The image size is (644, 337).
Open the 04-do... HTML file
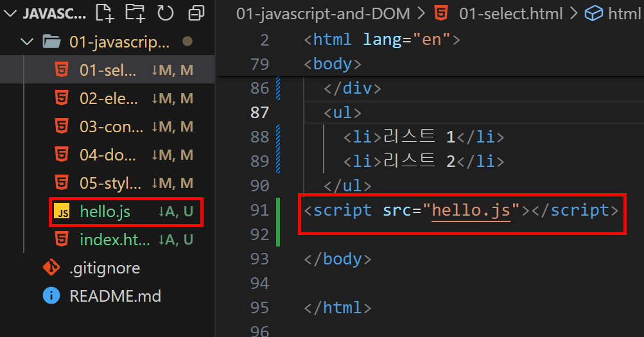[x=107, y=155]
